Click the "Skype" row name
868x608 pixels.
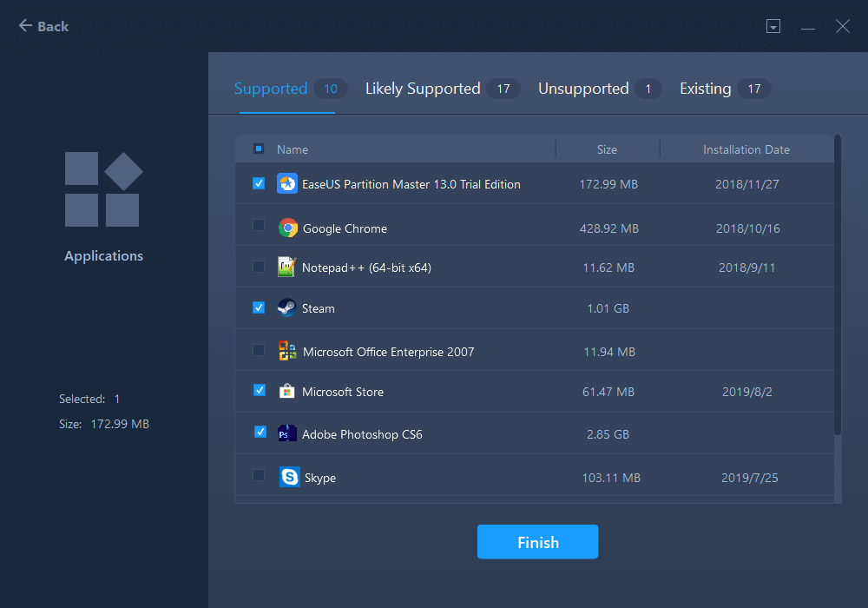[x=320, y=478]
